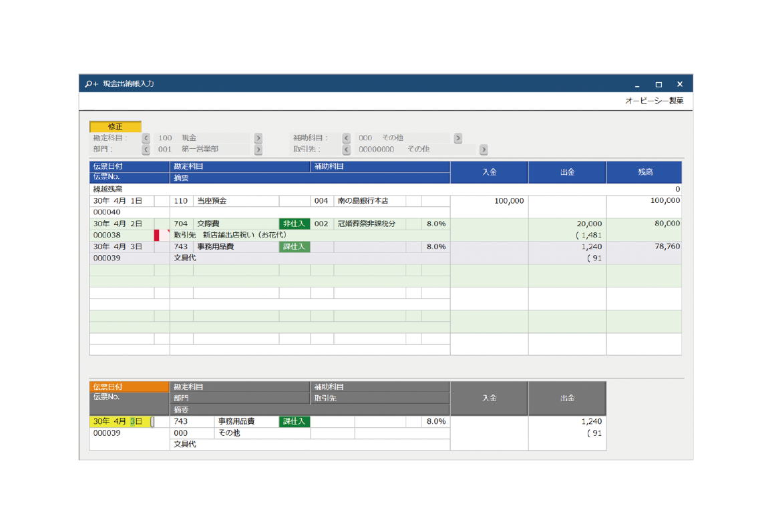Click the yellow 修正 mode button
Screen dimensions: 772x532
point(116,127)
